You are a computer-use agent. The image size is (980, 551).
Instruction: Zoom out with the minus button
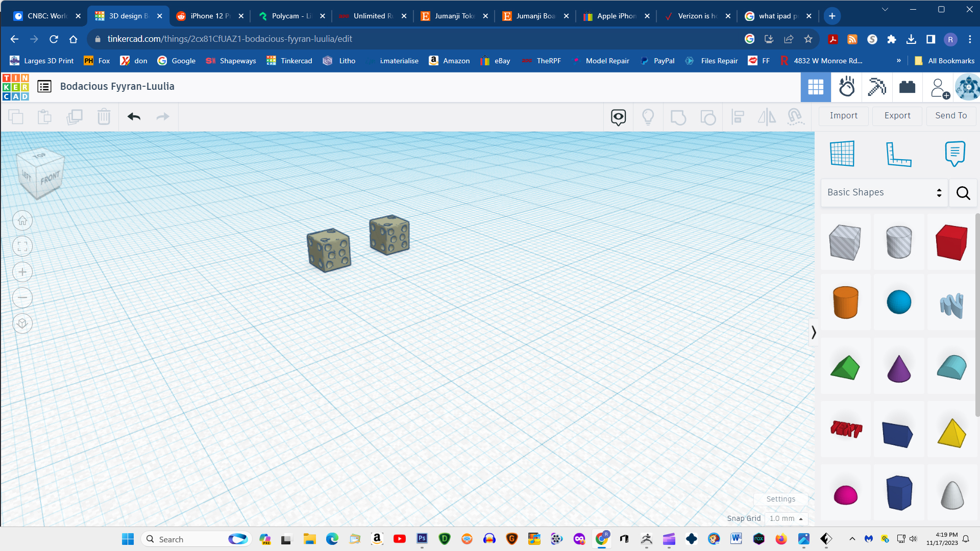tap(22, 297)
